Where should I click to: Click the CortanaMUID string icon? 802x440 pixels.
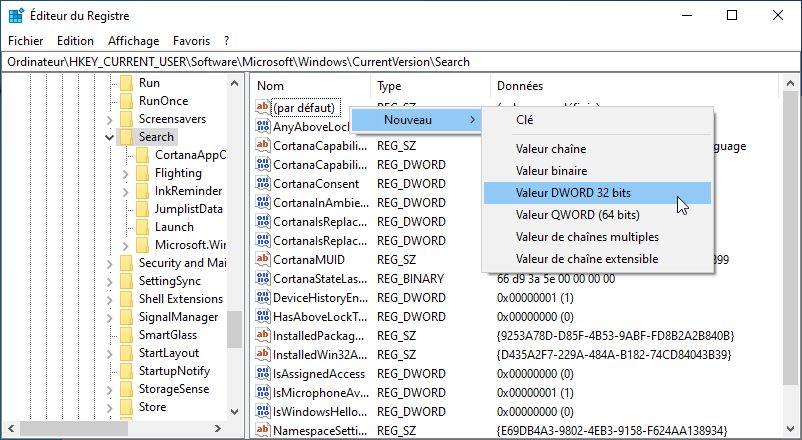tap(262, 259)
